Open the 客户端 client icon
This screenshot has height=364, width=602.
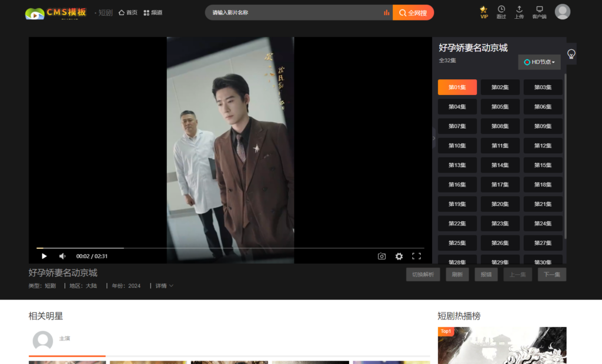(x=540, y=12)
